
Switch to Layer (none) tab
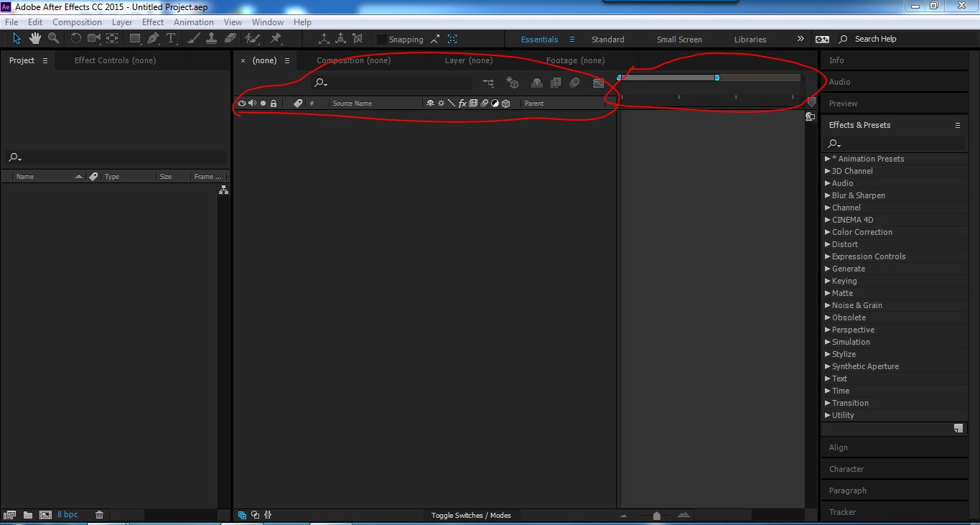point(469,60)
